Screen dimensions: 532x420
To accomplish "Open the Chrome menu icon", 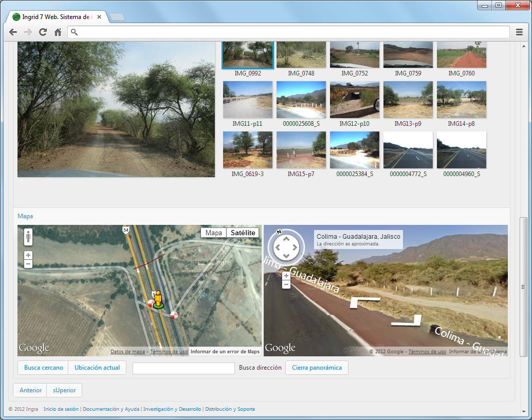I will pos(519,32).
